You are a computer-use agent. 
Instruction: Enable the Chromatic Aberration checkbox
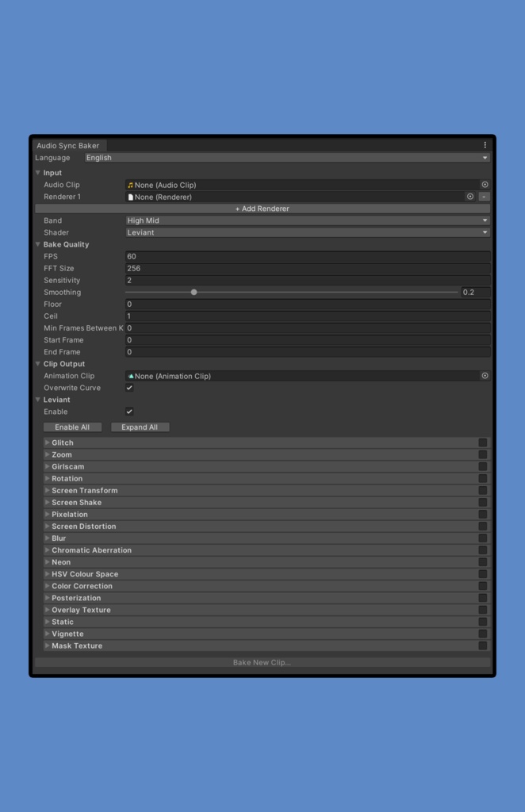(482, 550)
